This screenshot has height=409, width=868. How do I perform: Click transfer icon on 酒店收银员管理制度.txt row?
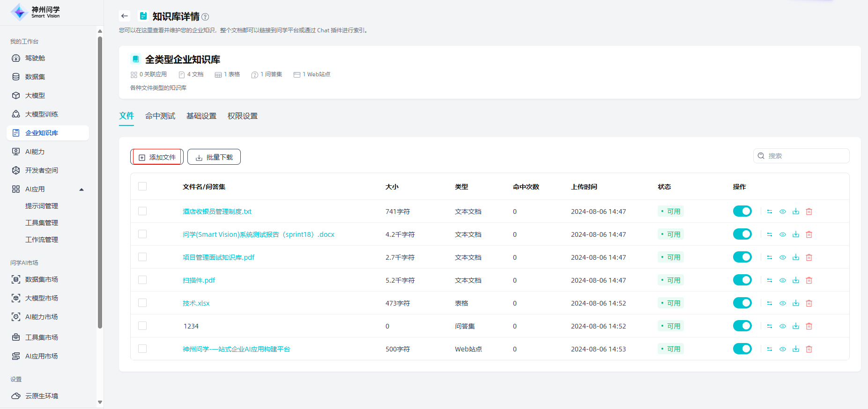[x=770, y=212]
